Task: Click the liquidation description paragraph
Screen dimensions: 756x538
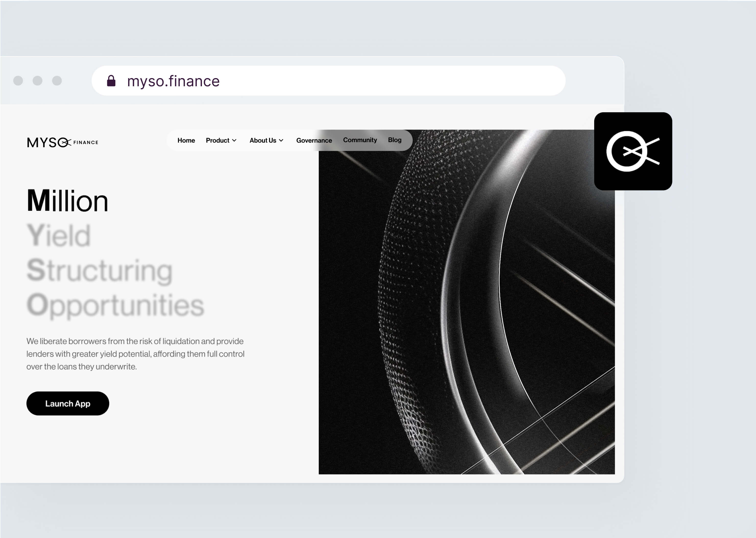Action: click(135, 354)
